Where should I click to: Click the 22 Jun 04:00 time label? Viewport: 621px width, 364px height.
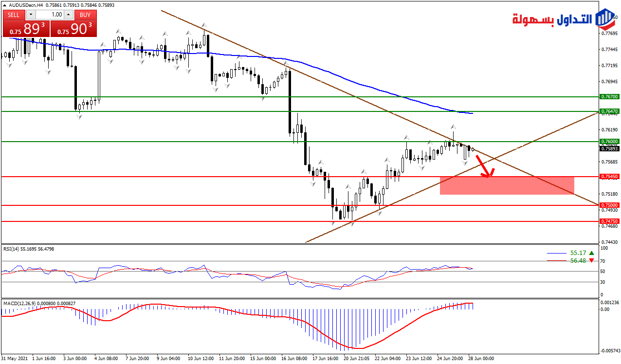pos(388,359)
